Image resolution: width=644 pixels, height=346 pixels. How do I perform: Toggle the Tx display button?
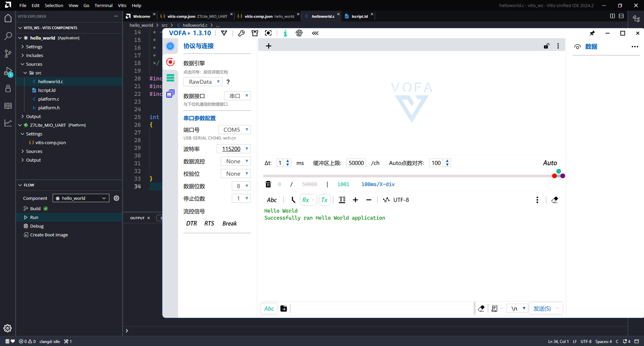coord(324,200)
